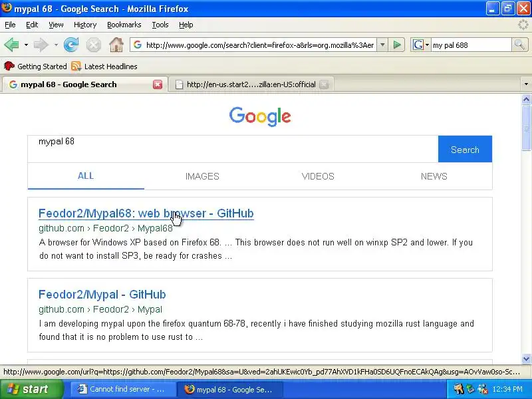Click the blue Search button

[465, 149]
